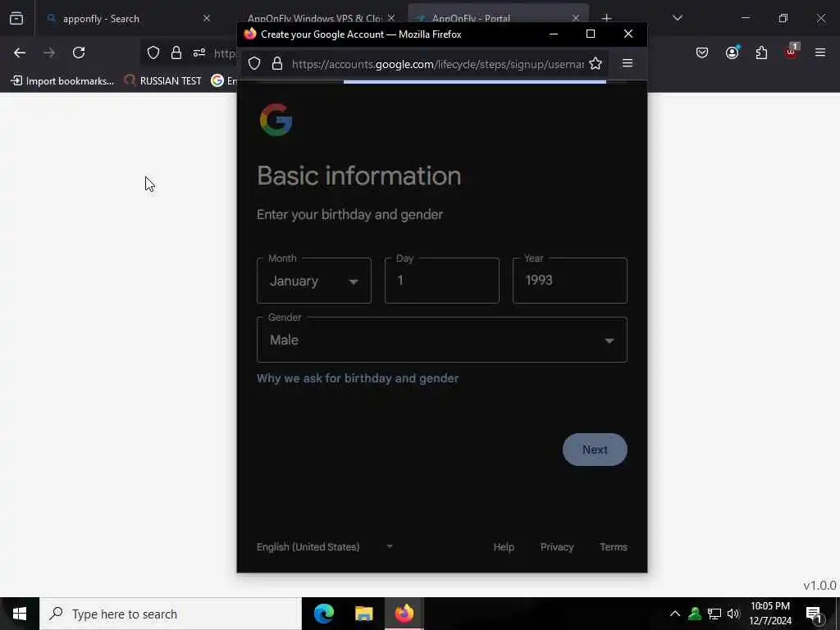Viewport: 840px width, 630px height.
Task: Open the notification center icon
Action: (815, 614)
